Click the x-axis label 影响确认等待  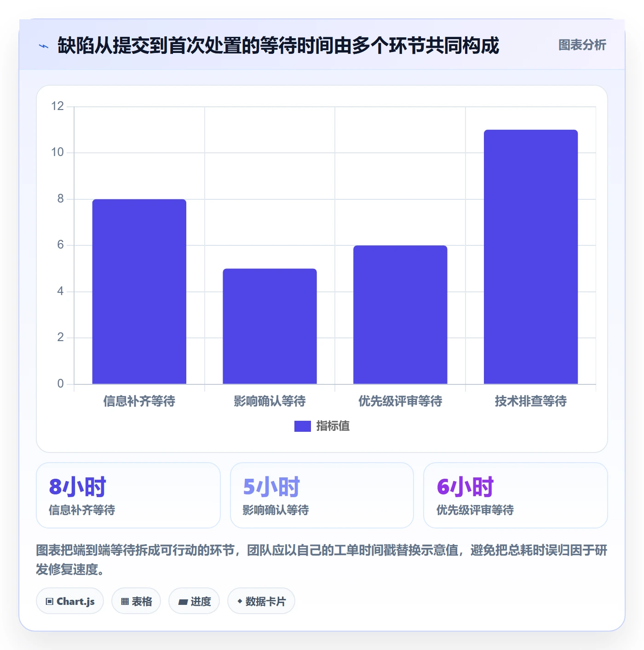click(x=270, y=401)
